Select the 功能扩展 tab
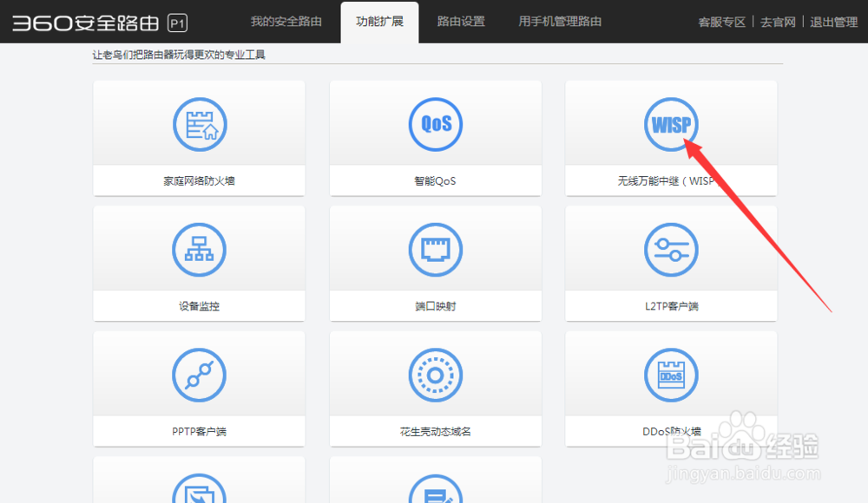The height and width of the screenshot is (503, 868). click(x=380, y=22)
